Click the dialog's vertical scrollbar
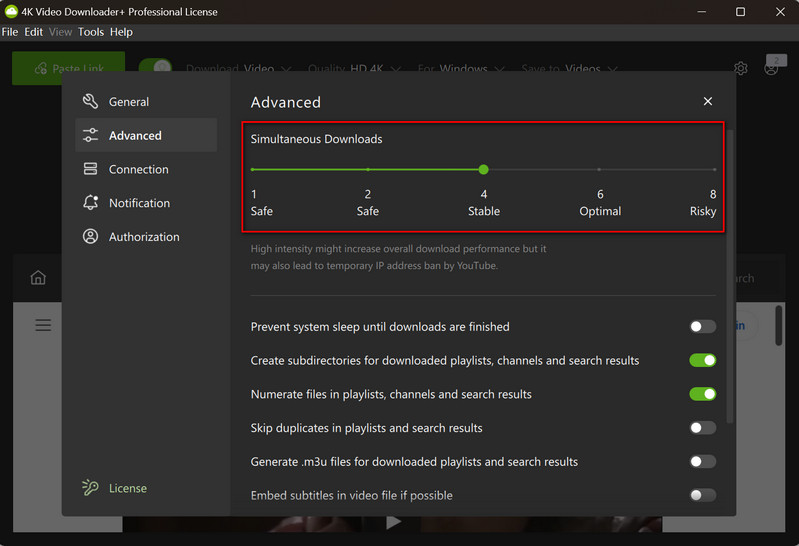This screenshot has width=799, height=546. point(730,276)
